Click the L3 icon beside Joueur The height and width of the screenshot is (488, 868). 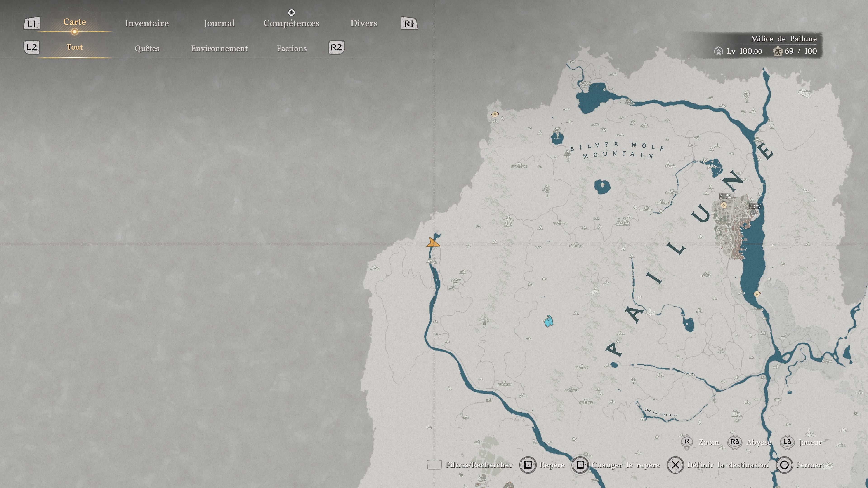(787, 442)
